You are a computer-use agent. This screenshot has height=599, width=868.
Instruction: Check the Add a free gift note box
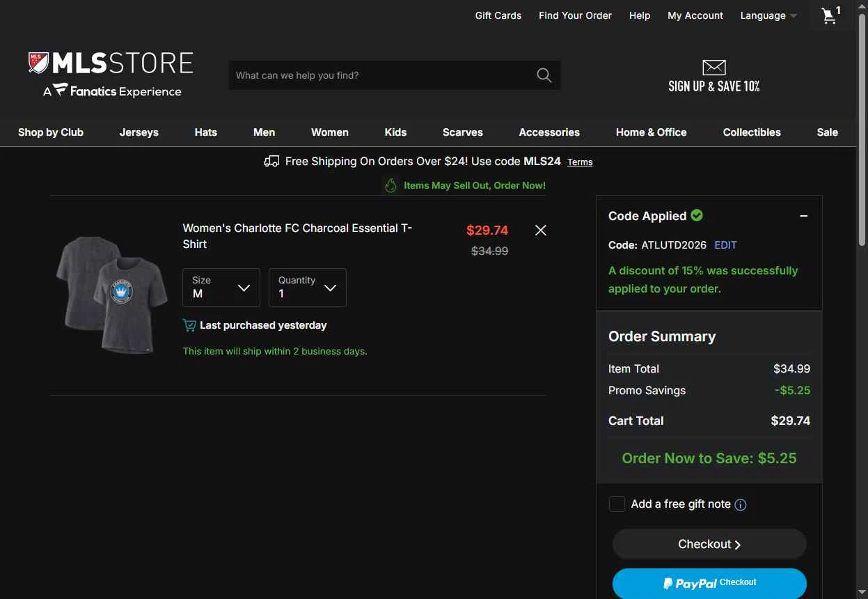pos(617,504)
